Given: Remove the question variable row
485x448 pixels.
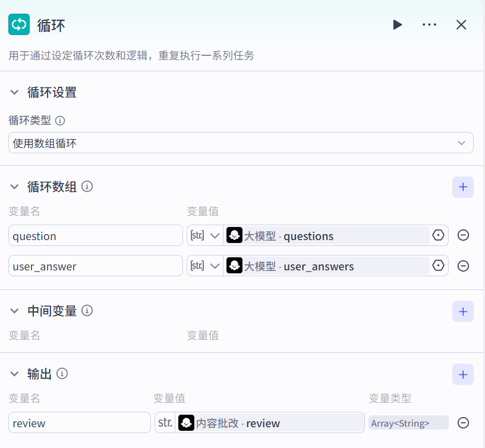Looking at the screenshot, I should pos(463,235).
